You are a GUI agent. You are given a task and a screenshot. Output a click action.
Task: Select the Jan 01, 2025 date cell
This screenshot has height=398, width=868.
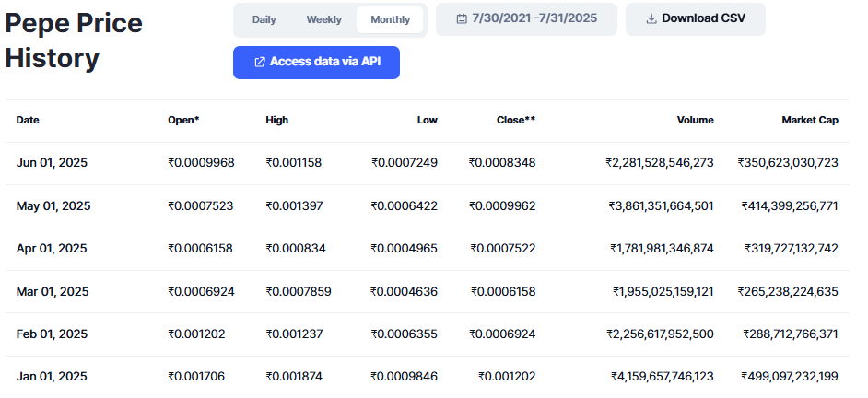tap(52, 377)
